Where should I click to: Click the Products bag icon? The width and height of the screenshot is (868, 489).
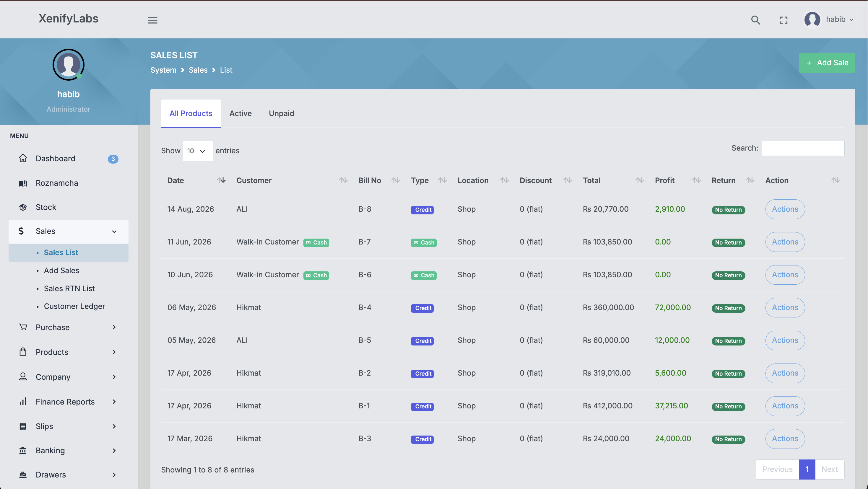[22, 352]
